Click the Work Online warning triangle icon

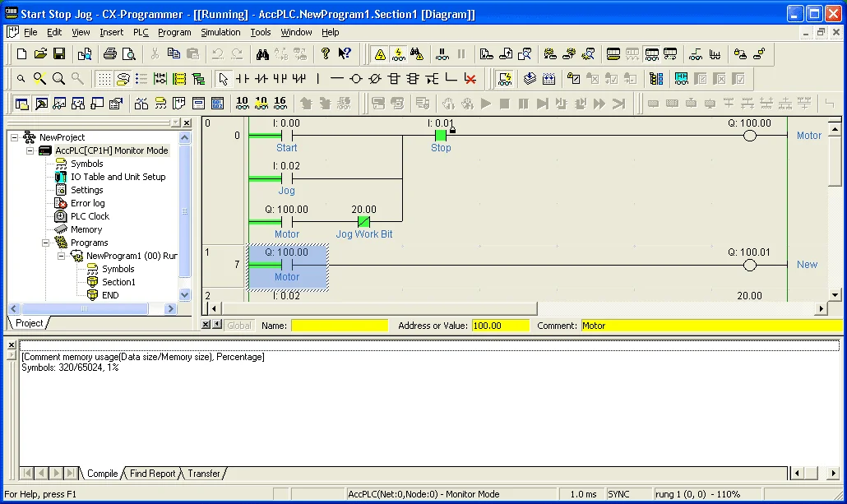pyautogui.click(x=380, y=54)
